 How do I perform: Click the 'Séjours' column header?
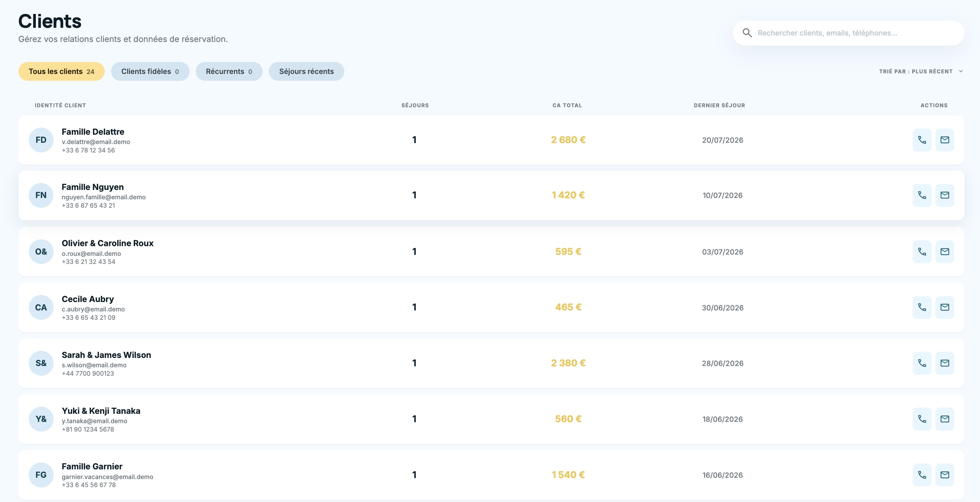pyautogui.click(x=415, y=105)
